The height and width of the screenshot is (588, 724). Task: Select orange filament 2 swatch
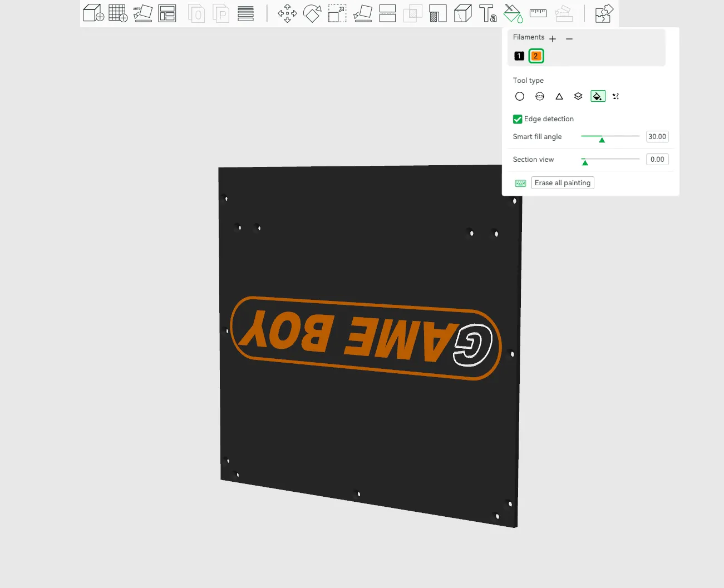pos(536,56)
